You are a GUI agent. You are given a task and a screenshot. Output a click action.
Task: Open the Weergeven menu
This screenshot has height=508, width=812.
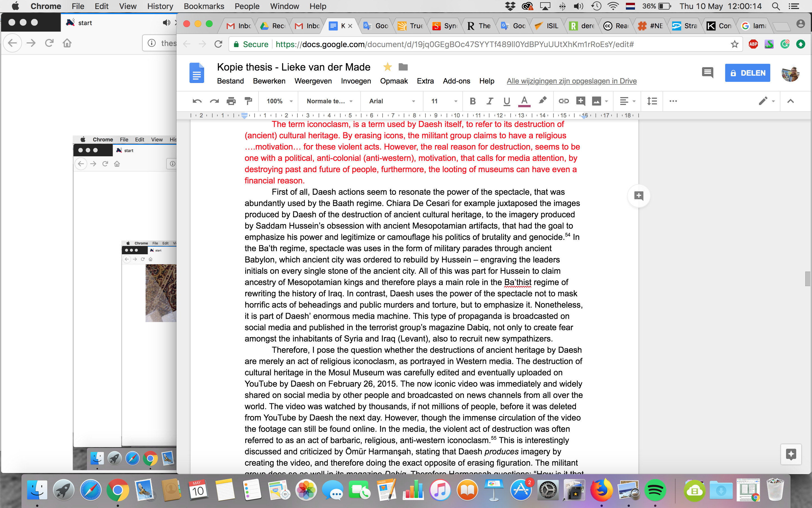[x=313, y=81]
